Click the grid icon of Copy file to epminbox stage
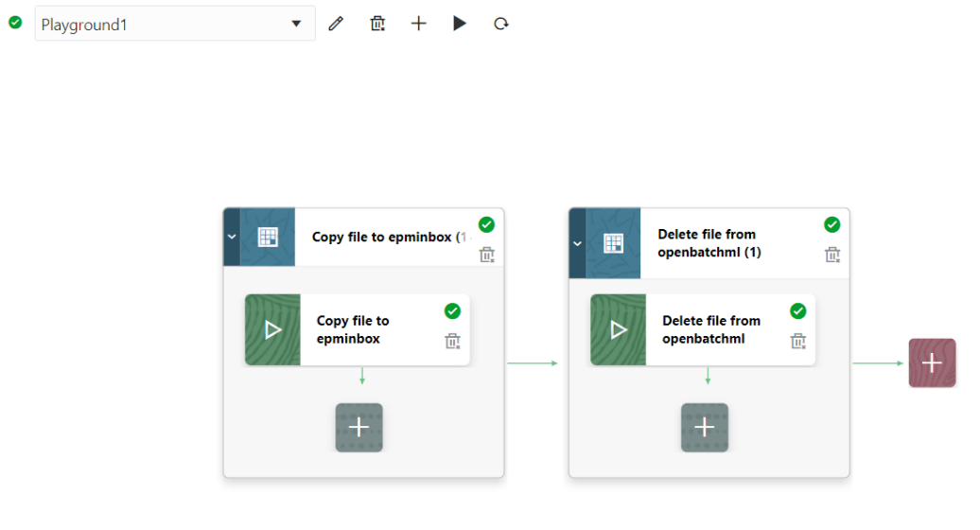The width and height of the screenshot is (980, 530). tap(268, 237)
